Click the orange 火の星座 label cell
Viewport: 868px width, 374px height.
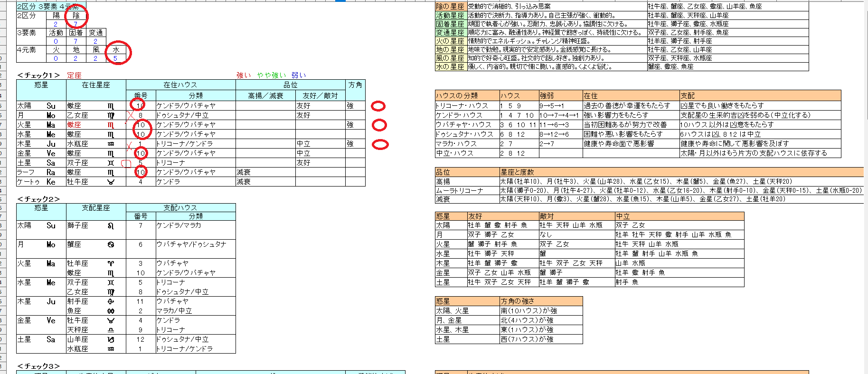(451, 41)
